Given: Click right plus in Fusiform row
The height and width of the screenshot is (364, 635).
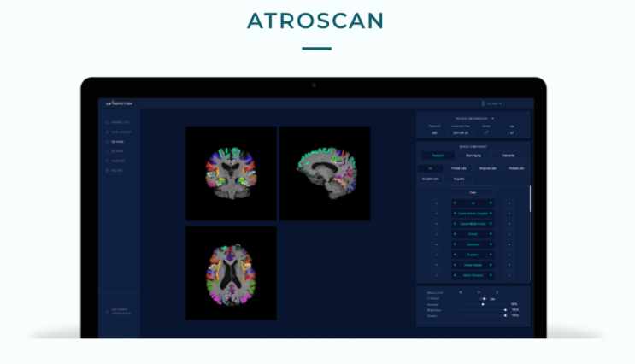Looking at the screenshot, I should tap(491, 255).
